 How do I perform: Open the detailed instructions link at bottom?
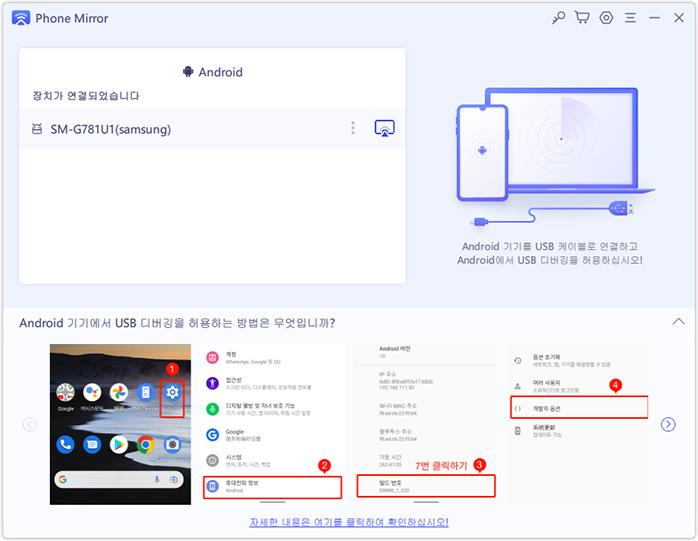tap(348, 522)
